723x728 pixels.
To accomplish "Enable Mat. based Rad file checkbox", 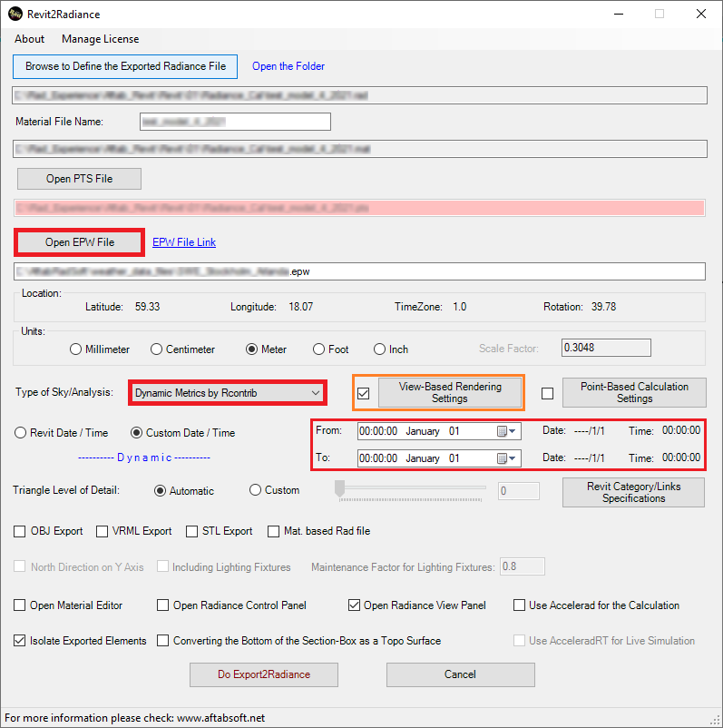I will [x=273, y=532].
